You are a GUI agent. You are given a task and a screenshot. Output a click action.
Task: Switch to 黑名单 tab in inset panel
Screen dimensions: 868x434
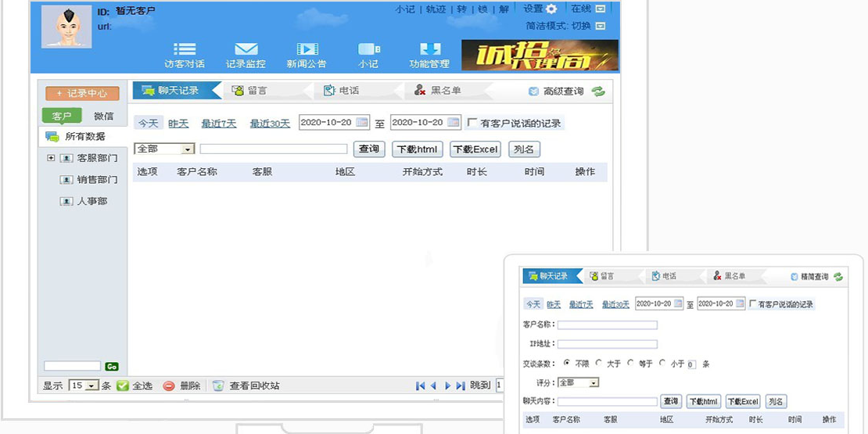pyautogui.click(x=734, y=276)
